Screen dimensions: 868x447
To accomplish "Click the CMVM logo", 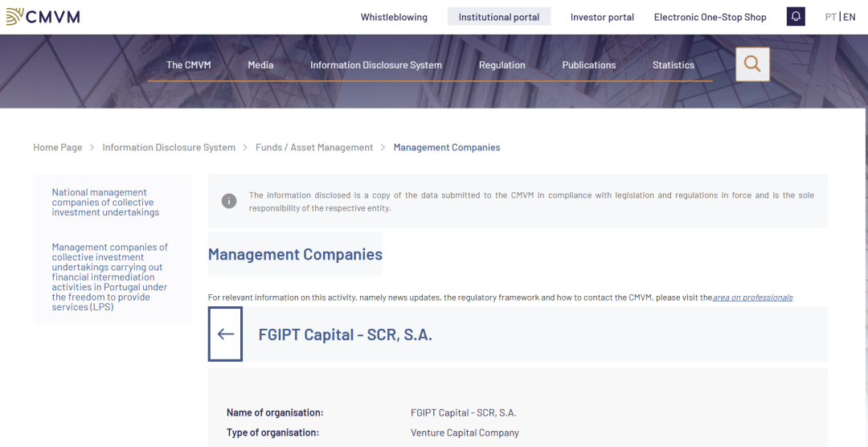I will [43, 17].
